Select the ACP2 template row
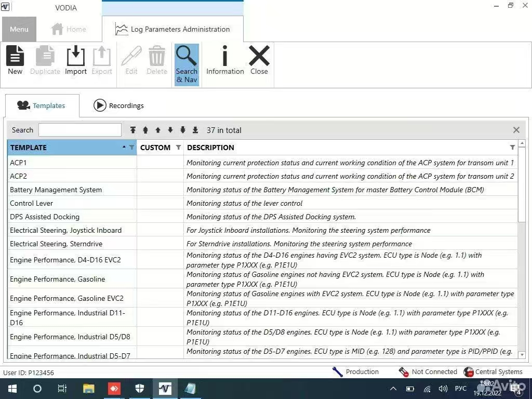This screenshot has width=532, height=399. pos(262,176)
